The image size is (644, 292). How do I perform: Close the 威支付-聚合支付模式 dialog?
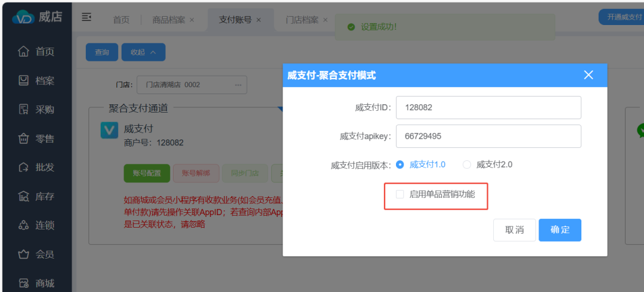click(589, 74)
